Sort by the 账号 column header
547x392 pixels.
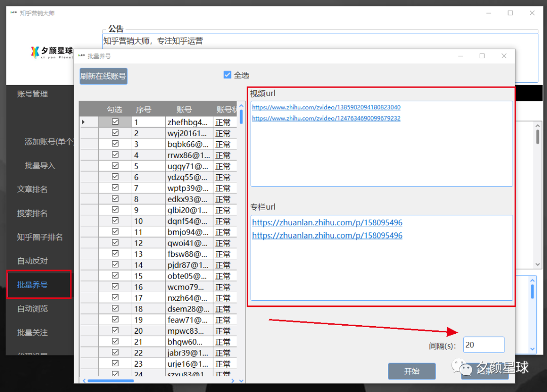pyautogui.click(x=184, y=109)
